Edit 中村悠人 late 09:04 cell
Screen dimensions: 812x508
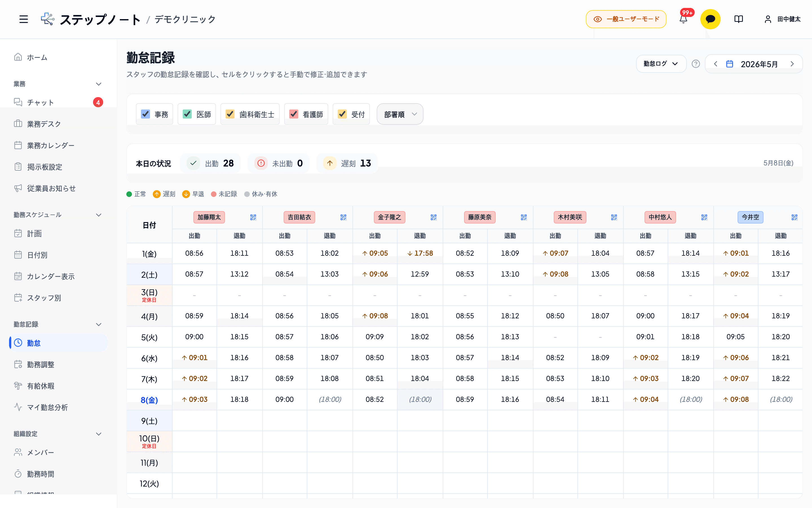click(645, 399)
